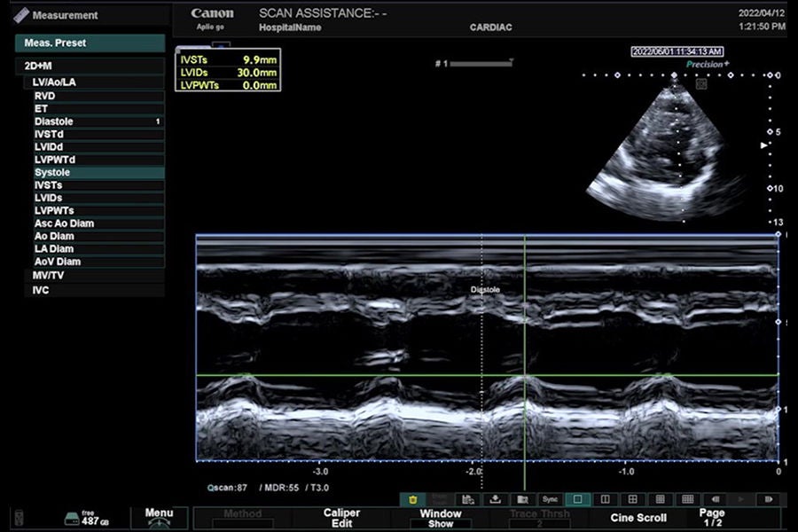The image size is (798, 532).
Task: Switch to the next Page 1/2
Action: coord(713,518)
